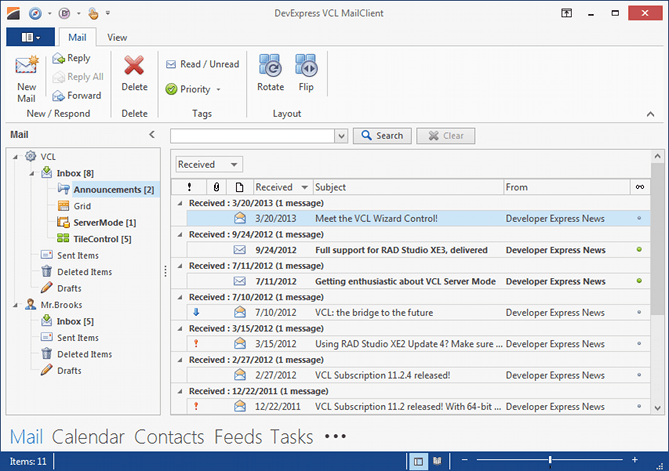Screen dimensions: 669x471
Task: Click the compass icon in quick access toolbar
Action: (35, 14)
